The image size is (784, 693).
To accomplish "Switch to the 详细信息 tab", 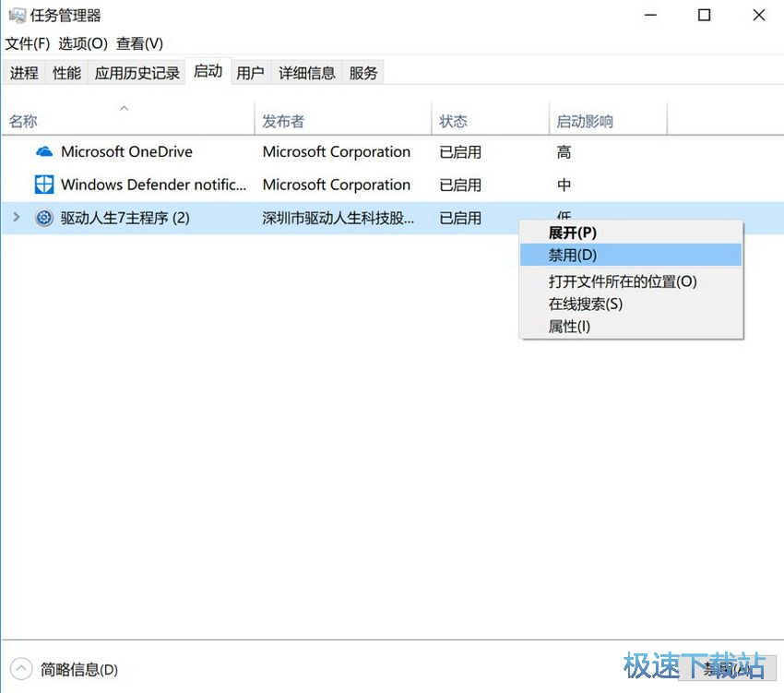I will [307, 73].
